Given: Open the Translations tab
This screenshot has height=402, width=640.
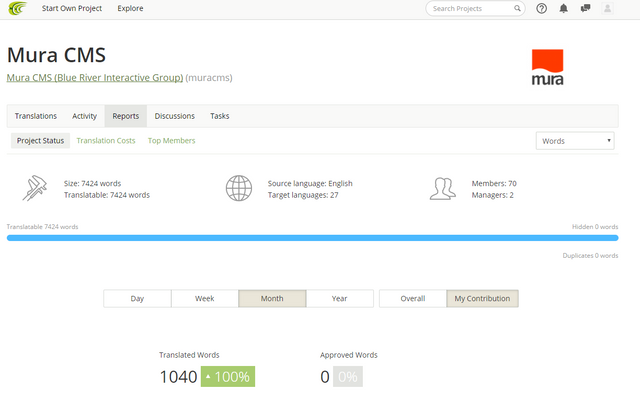Looking at the screenshot, I should click(36, 116).
